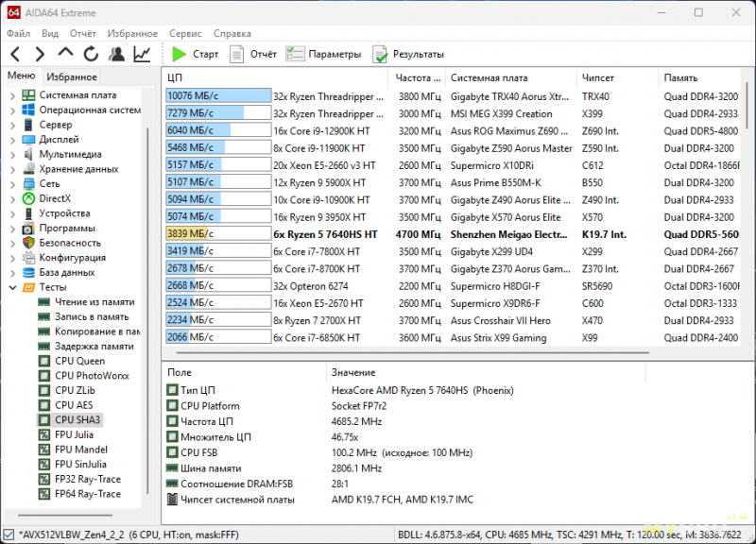
Task: Start the benchmark with the green play icon
Action: click(x=179, y=54)
